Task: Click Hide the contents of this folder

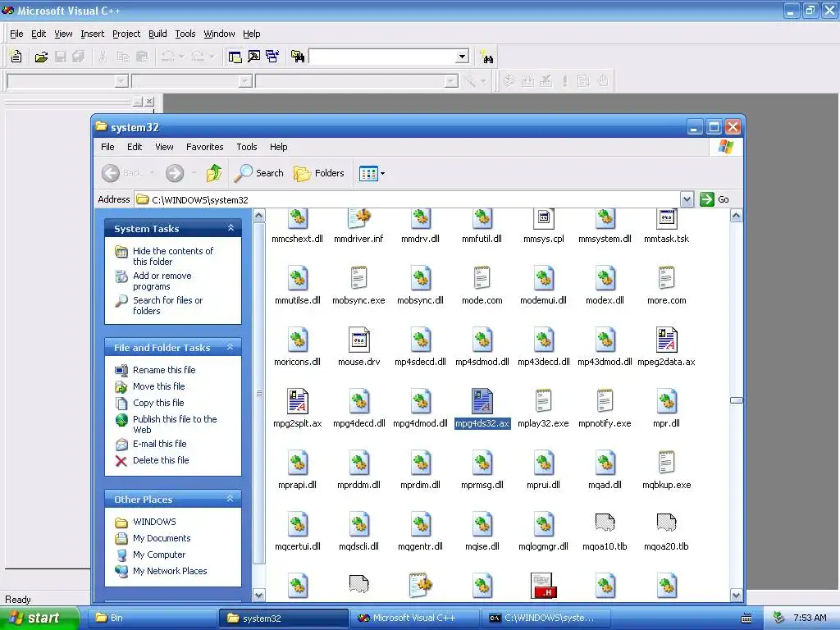Action: coord(172,256)
